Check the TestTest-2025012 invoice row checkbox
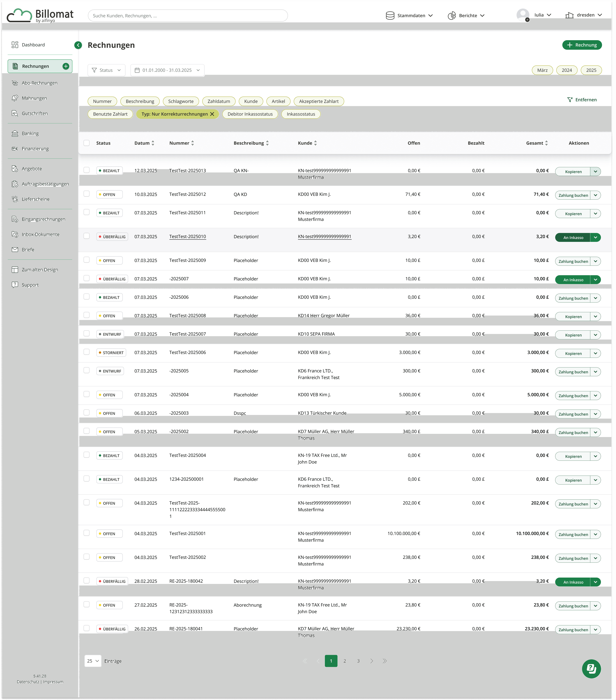This screenshot has width=616, height=700. (87, 194)
